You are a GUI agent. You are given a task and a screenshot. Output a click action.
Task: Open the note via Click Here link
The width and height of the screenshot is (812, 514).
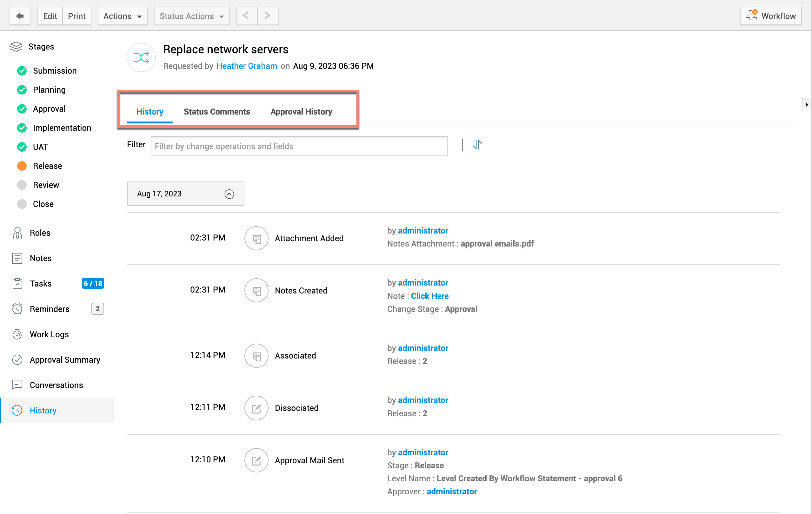click(429, 296)
